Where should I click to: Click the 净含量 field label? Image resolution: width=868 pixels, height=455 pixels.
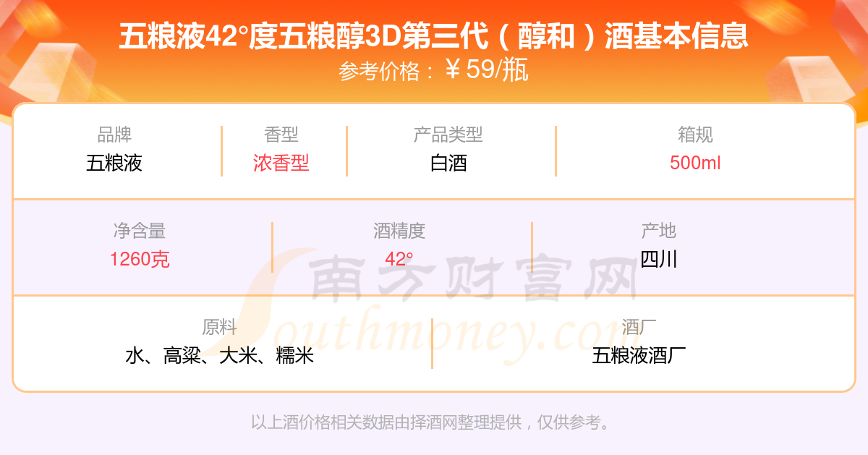[x=140, y=231]
